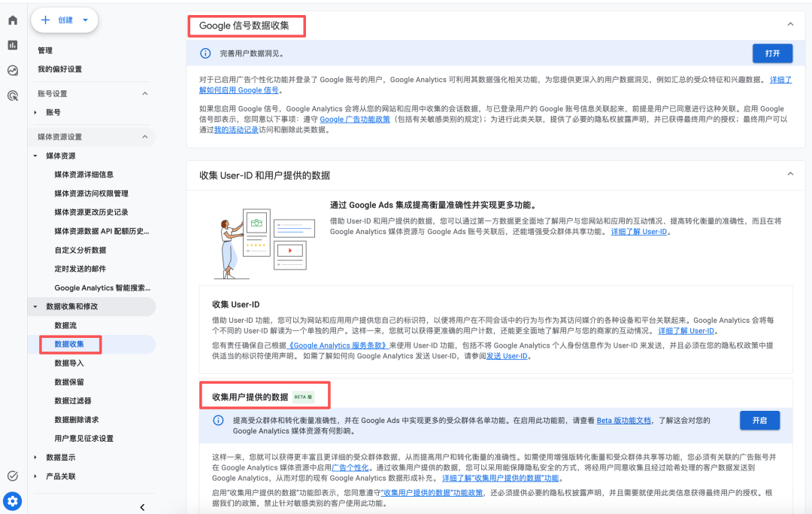Open 媒体资源访问权限管理
Screen dimensions: 812x514
coord(91,193)
